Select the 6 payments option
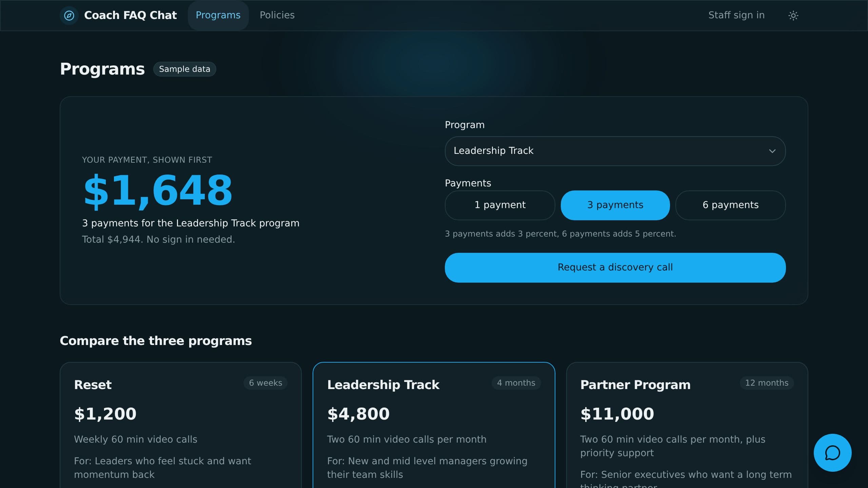The image size is (868, 488). (x=730, y=205)
